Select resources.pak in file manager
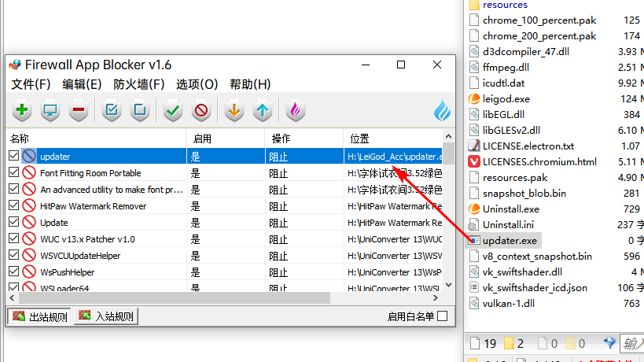The width and height of the screenshot is (644, 362). click(x=515, y=178)
